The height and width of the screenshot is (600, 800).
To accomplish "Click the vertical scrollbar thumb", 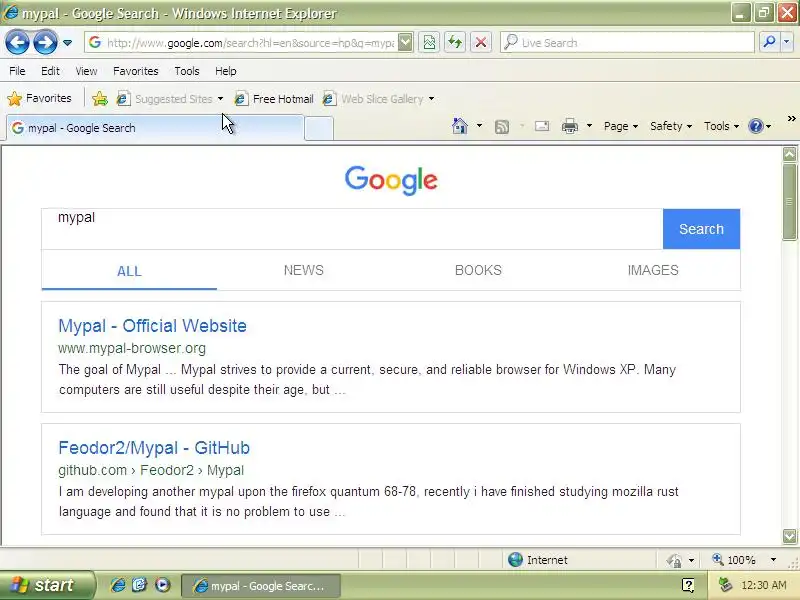I will click(789, 202).
